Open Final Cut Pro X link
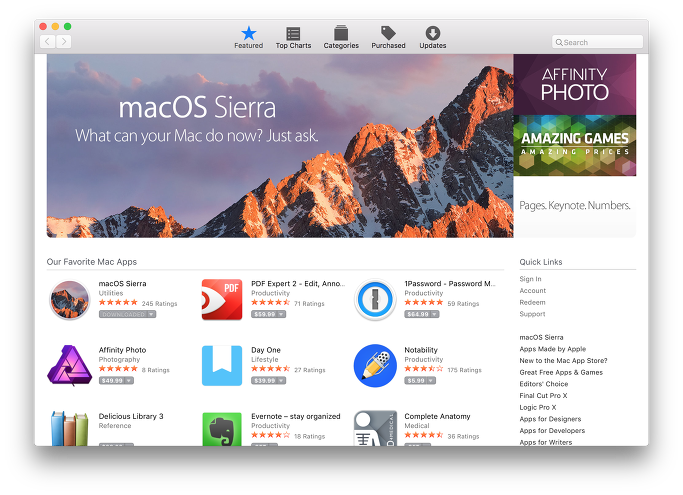The image size is (683, 495). (543, 396)
